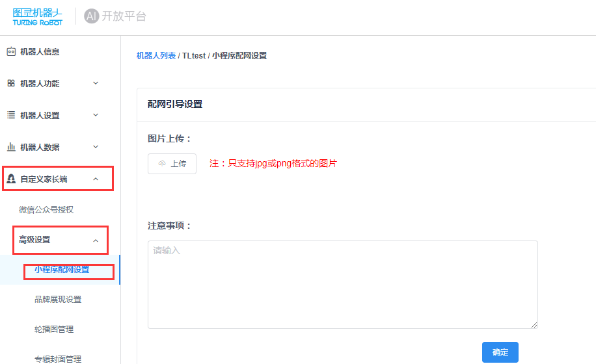Click the cloud upload icon in 上传 button

coord(162,164)
